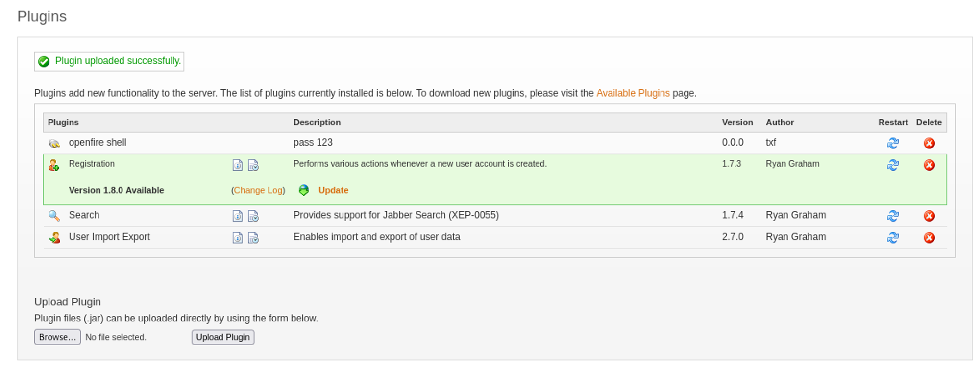This screenshot has width=980, height=370.
Task: Open the Change Log link for Registration
Action: (x=258, y=190)
